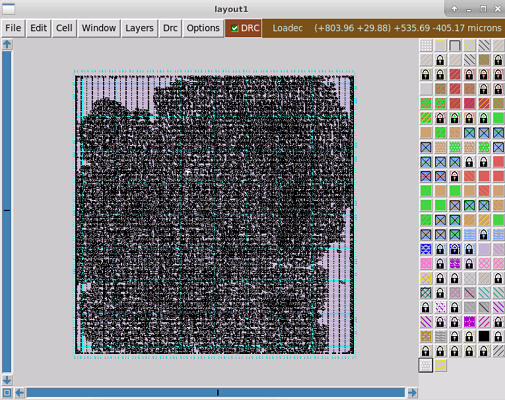Select the white swatch with purple dots
This screenshot has width=505, height=400.
click(440, 307)
